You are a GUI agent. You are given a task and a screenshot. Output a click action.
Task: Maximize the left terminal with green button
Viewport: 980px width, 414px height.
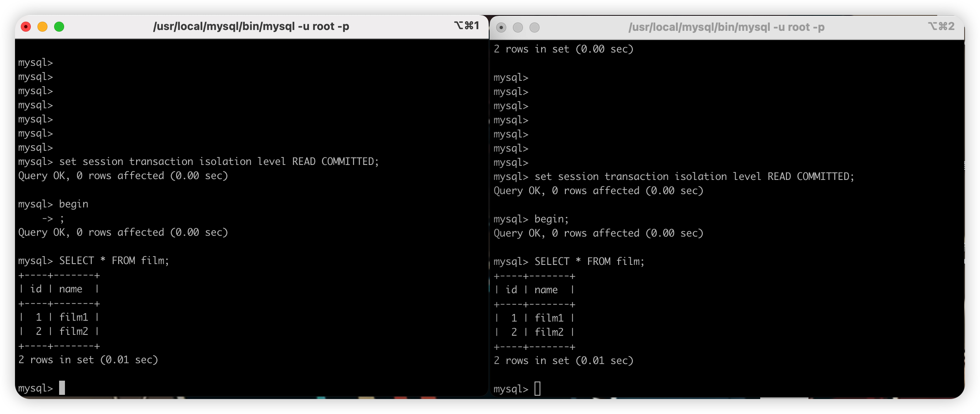pos(59,27)
